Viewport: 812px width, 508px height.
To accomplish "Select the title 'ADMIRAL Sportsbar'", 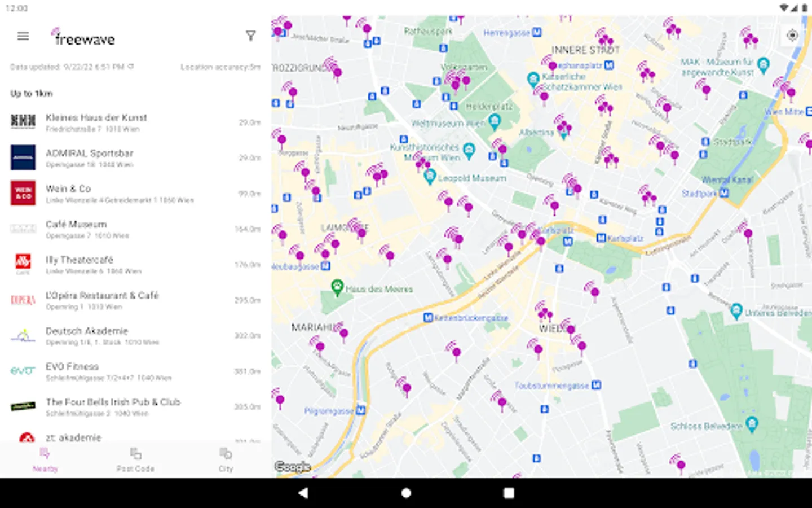I will point(90,153).
